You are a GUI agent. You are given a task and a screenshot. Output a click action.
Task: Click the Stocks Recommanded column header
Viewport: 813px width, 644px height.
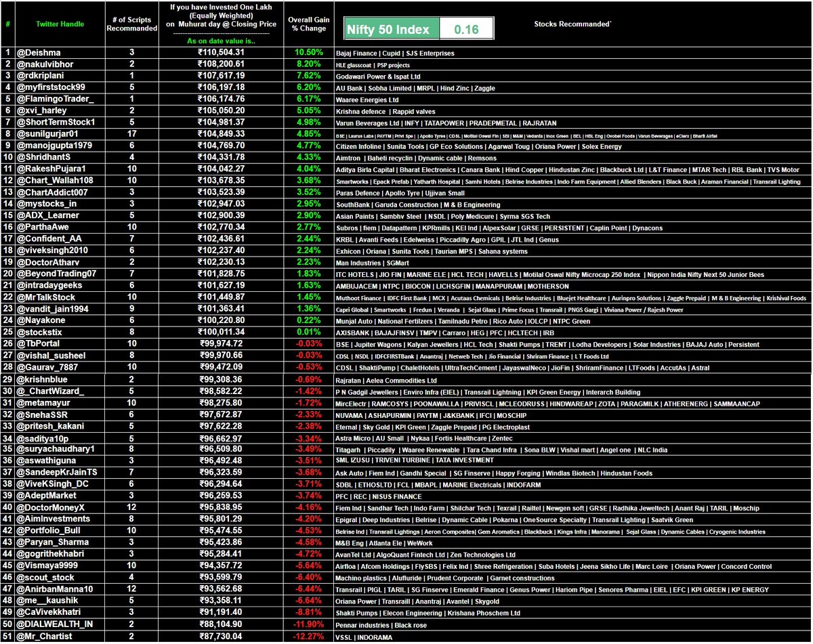pyautogui.click(x=572, y=24)
